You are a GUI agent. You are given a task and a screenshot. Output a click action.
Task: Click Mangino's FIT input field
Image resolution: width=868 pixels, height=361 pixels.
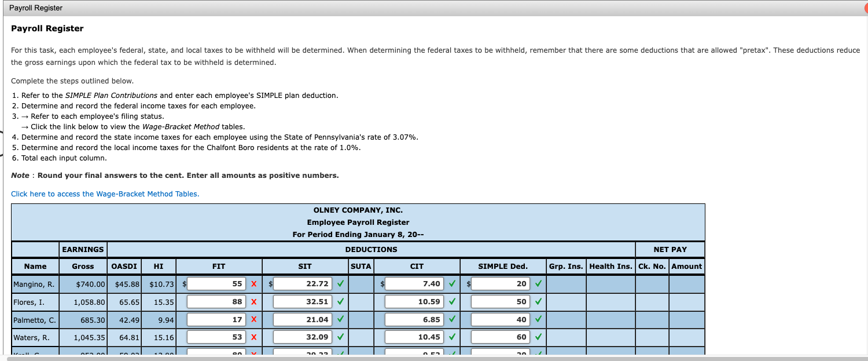coord(217,283)
